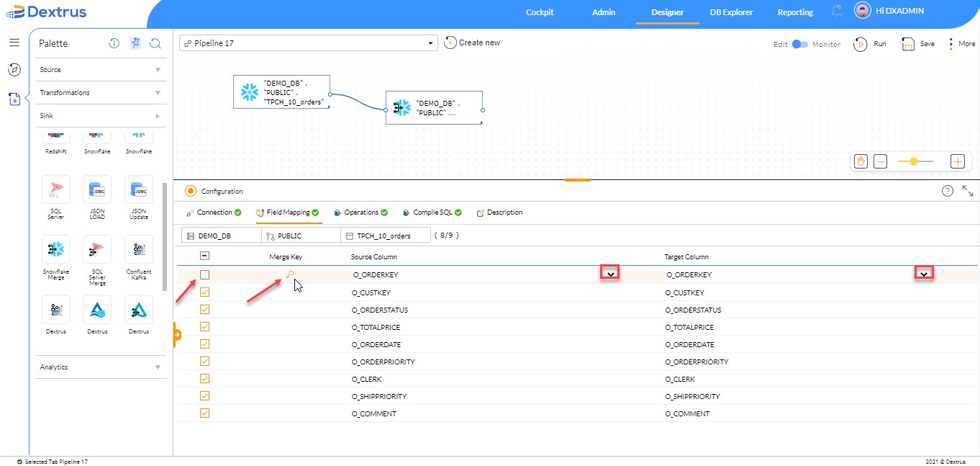Click the Palette history clock icon
Viewport: 980px width, 466px height.
(x=114, y=43)
